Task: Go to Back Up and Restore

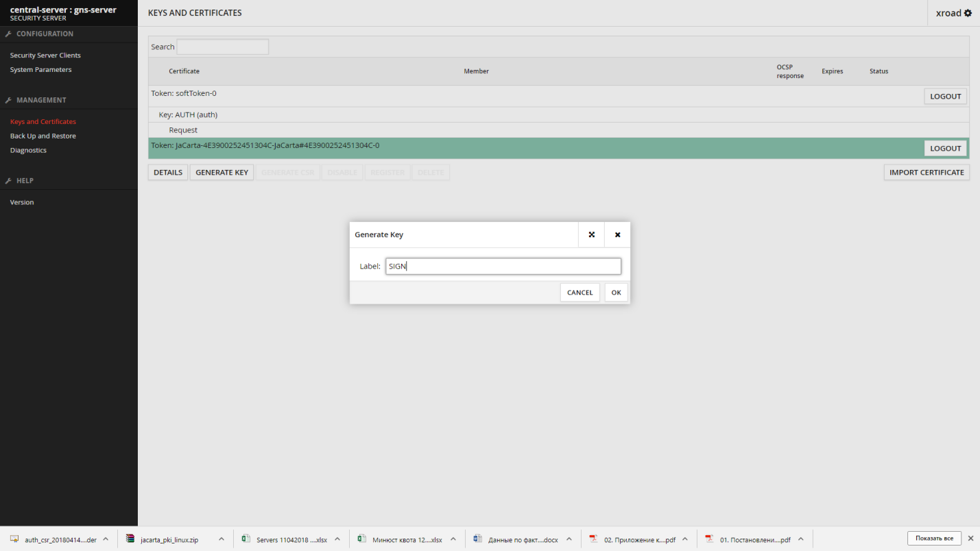Action: 43,136
